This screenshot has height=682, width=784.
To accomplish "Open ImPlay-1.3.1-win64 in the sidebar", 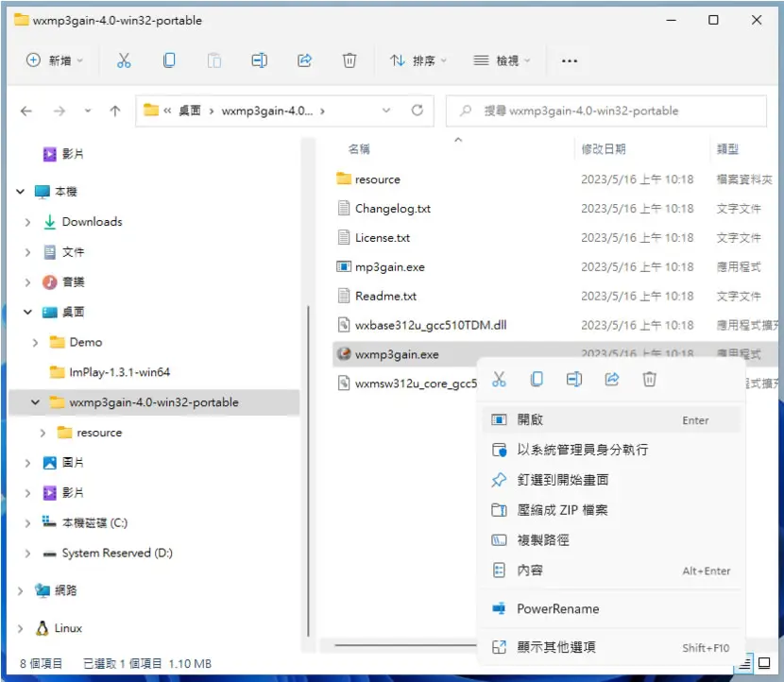I will [x=120, y=372].
